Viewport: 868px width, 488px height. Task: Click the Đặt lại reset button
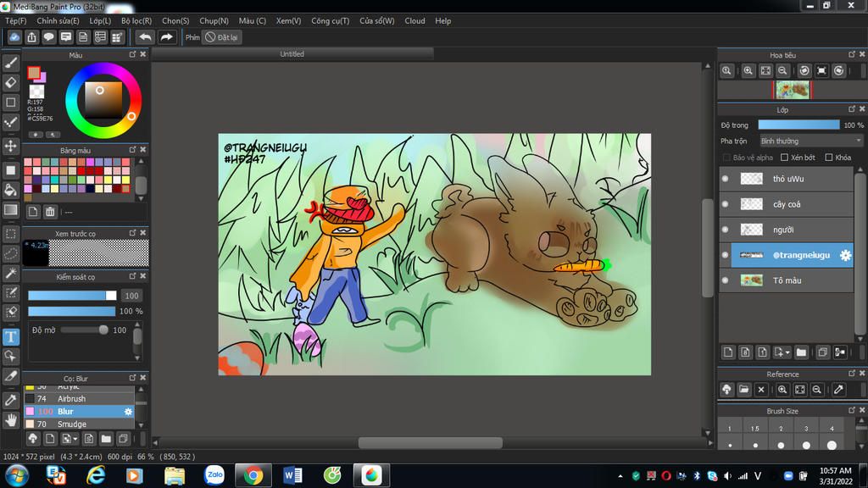pos(221,37)
